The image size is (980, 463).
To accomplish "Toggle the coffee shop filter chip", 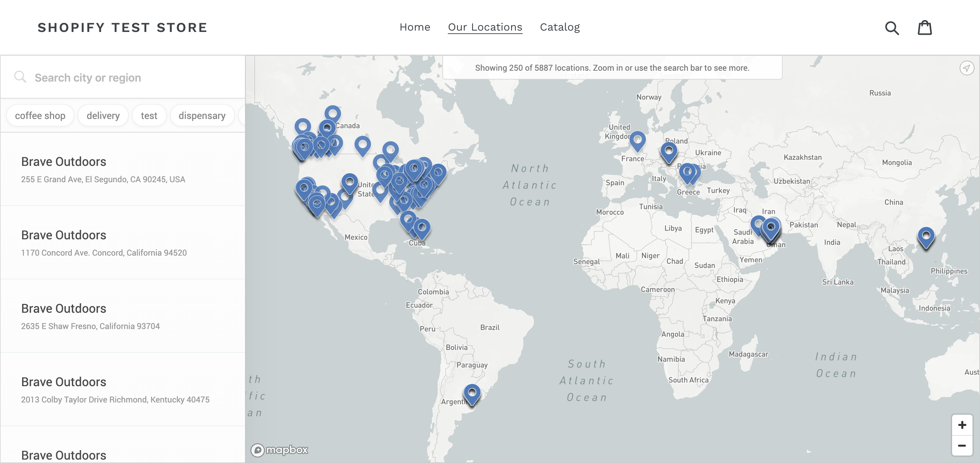I will coord(40,116).
